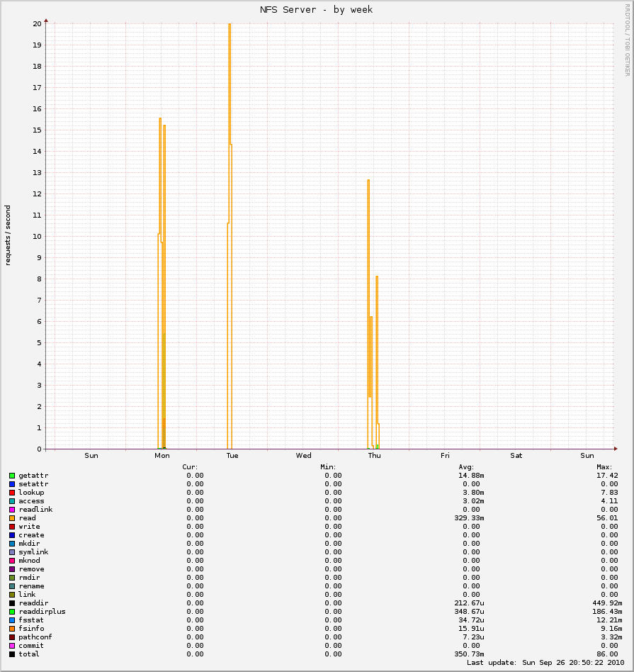Screen dimensions: 634x672
Task: Click the commit legend magenta swatch
Action: (12, 646)
